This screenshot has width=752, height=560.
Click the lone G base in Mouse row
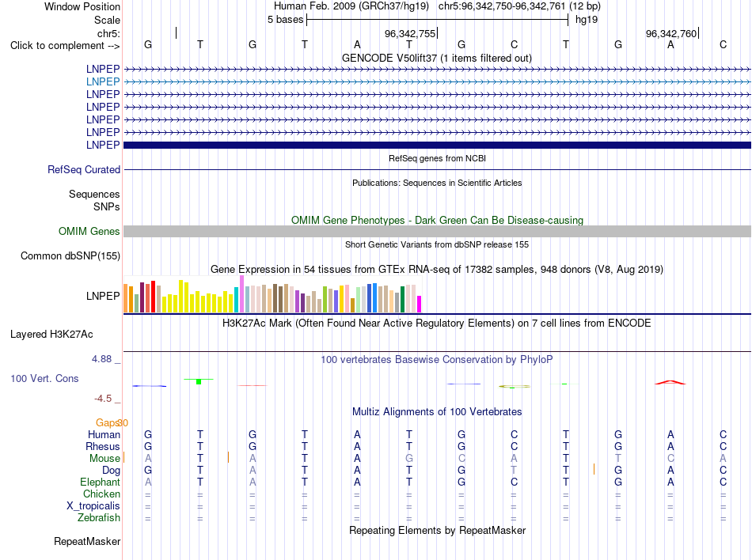click(409, 459)
